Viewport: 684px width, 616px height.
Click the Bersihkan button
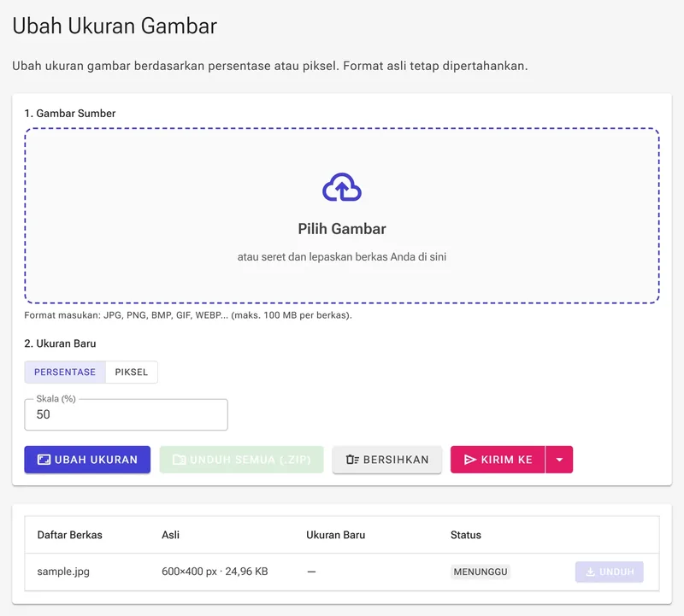click(387, 460)
